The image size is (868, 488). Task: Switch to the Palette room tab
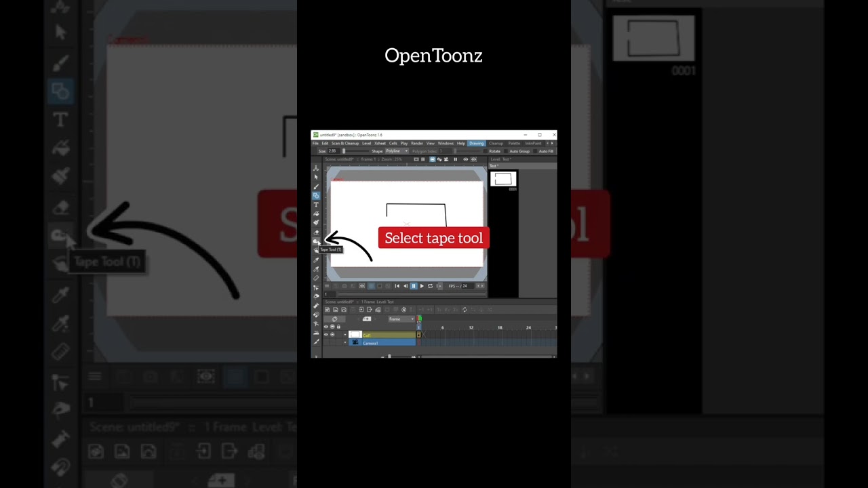[x=514, y=143]
